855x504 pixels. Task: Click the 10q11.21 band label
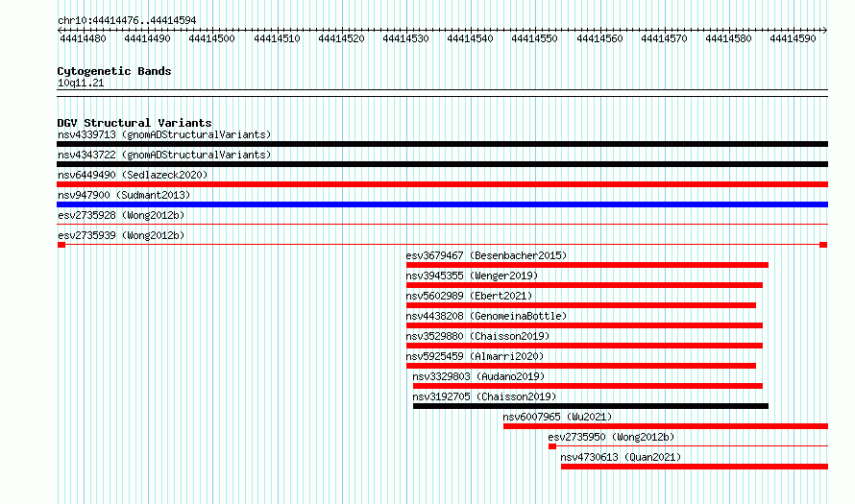coord(81,84)
